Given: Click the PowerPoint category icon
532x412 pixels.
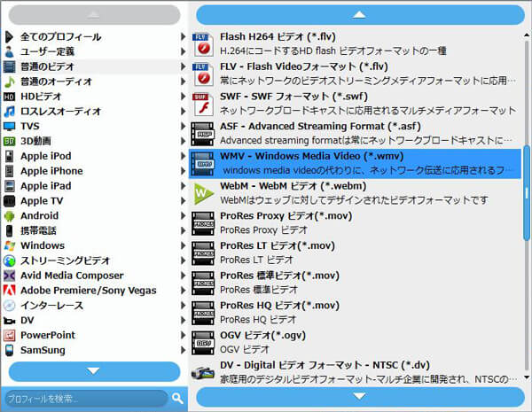Looking at the screenshot, I should tap(9, 335).
